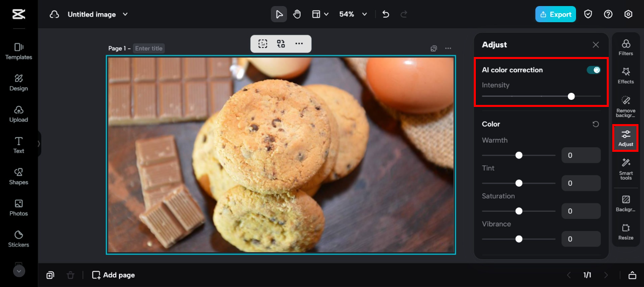Select the cookie image on the canvas
Viewport: 644px width, 287px height.
pos(280,154)
